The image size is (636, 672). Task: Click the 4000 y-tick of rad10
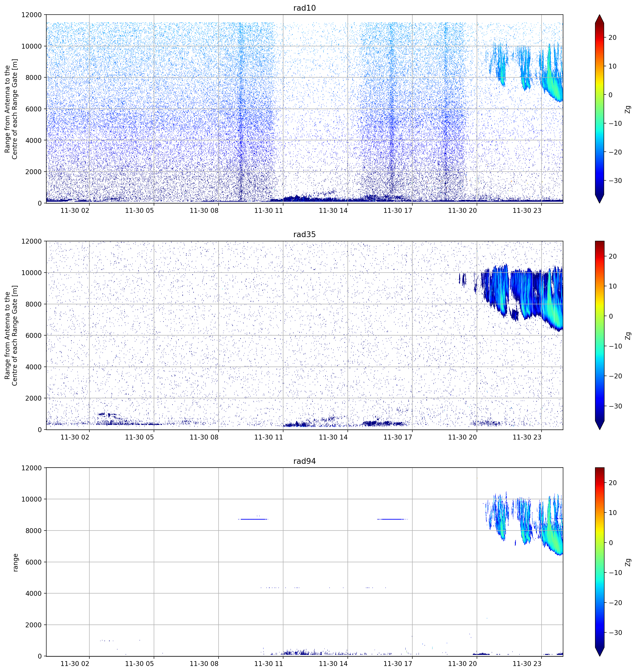coord(34,140)
